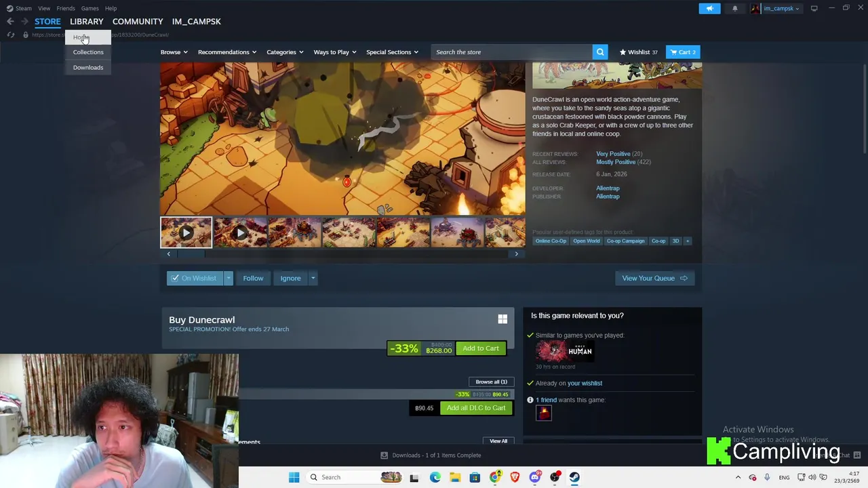Viewport: 868px width, 488px height.
Task: Click the plus icon after the 3D tag
Action: click(687, 241)
